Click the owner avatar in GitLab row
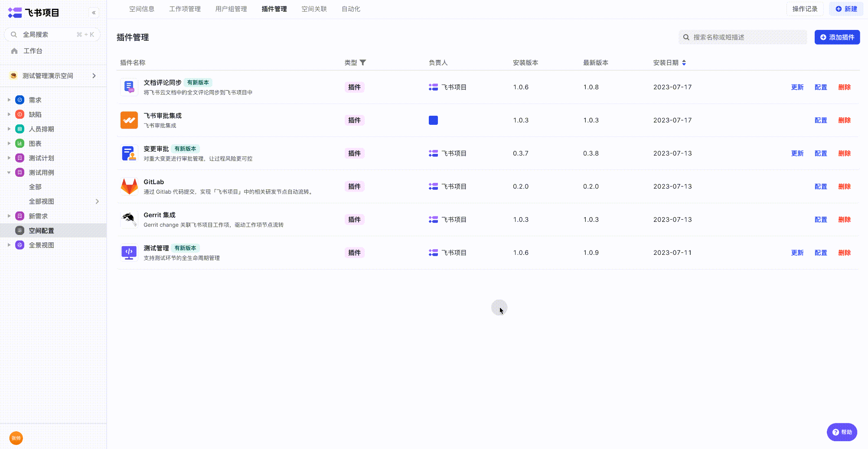The image size is (868, 449). point(433,187)
